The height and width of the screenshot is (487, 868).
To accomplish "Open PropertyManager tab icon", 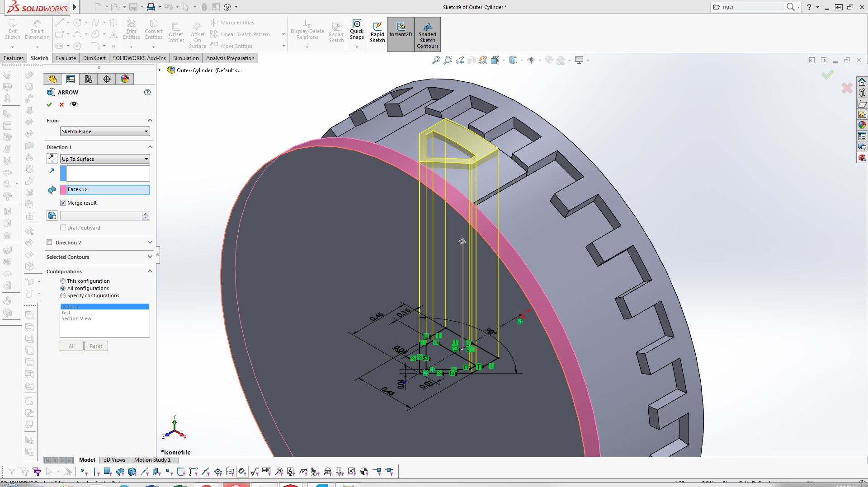I will point(71,79).
